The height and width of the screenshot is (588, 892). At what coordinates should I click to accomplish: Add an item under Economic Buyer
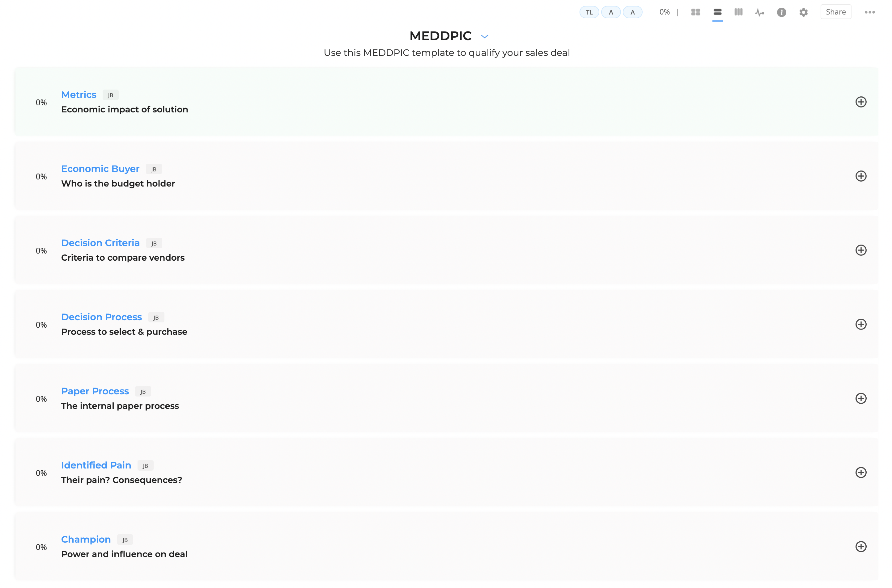(x=861, y=176)
